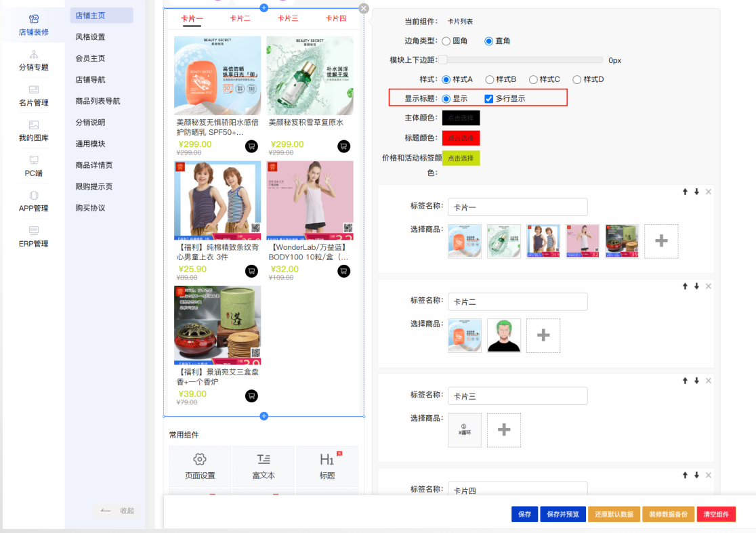The image size is (756, 533).
Task: Open PC端 in left sidebar
Action: (33, 166)
